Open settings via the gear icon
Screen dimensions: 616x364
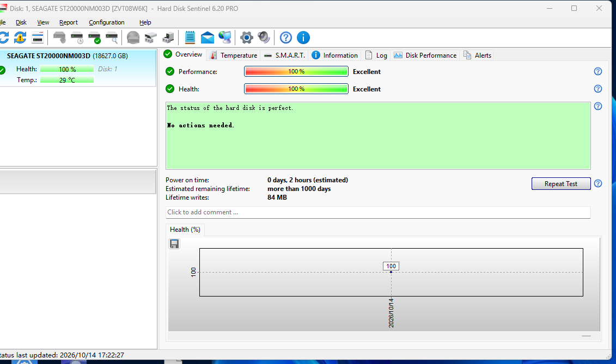click(x=247, y=38)
